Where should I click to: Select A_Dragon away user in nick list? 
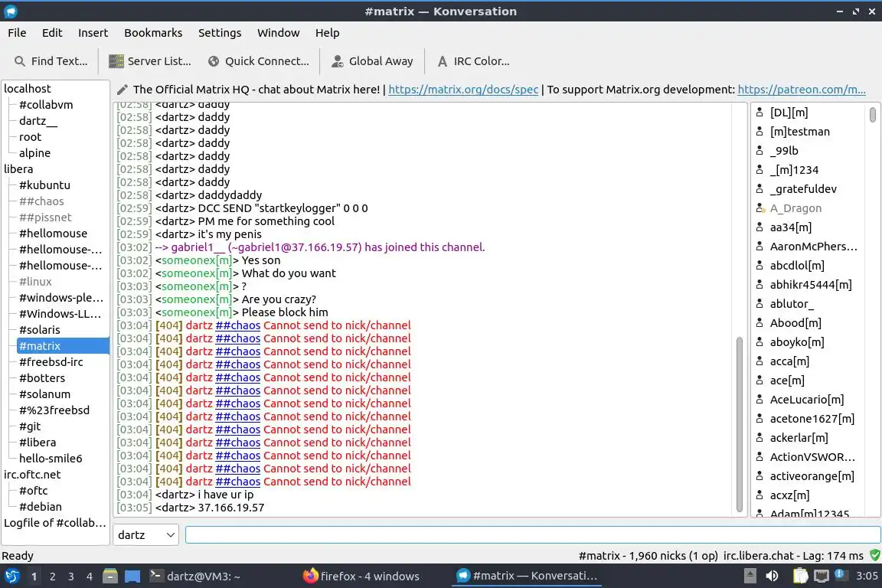pyautogui.click(x=795, y=208)
